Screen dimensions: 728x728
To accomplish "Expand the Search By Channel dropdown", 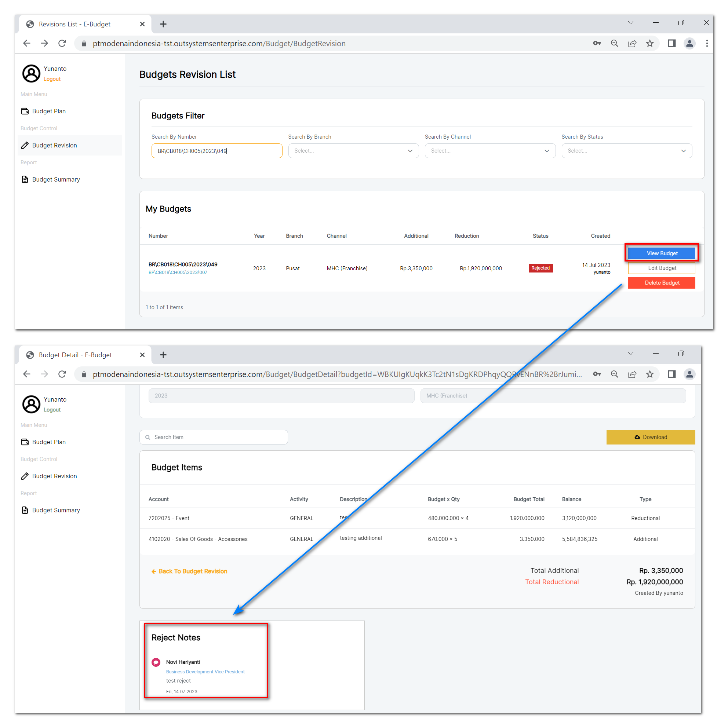I will click(x=490, y=151).
